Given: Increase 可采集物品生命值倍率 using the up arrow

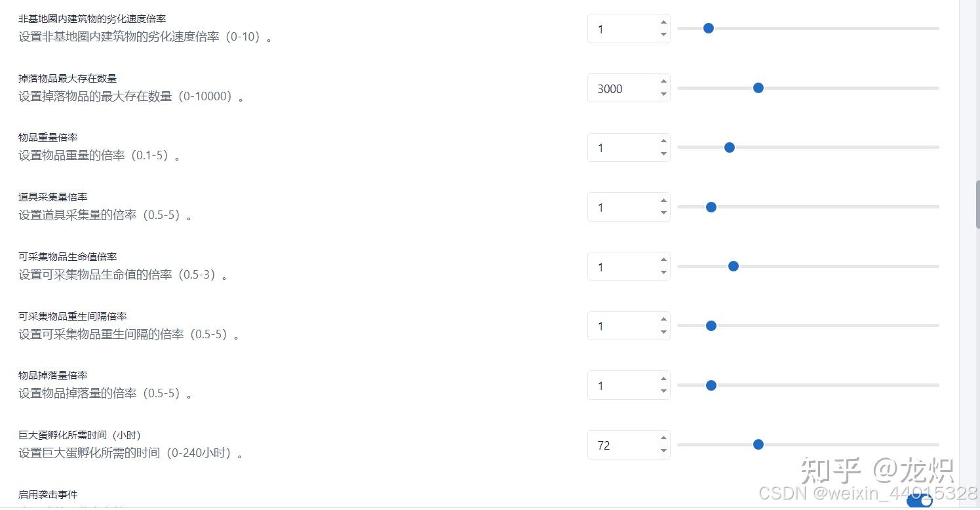Looking at the screenshot, I should coord(663,260).
